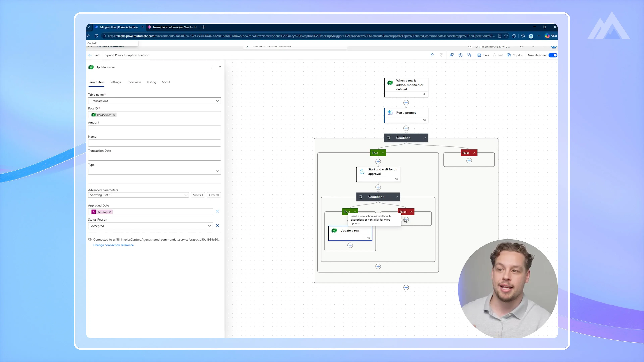Select the Update a row node on canvas
This screenshot has height=362, width=644.
pyautogui.click(x=350, y=233)
